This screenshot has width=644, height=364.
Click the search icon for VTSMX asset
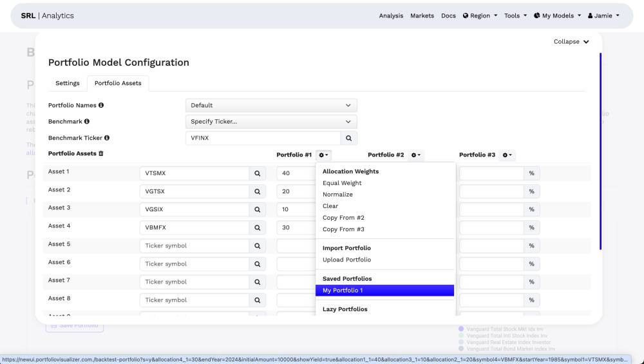(257, 173)
